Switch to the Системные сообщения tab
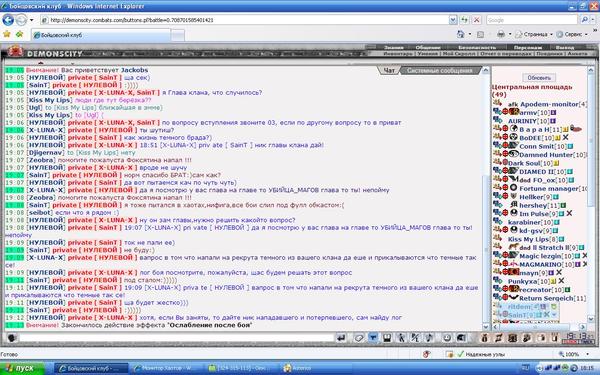 [439, 70]
